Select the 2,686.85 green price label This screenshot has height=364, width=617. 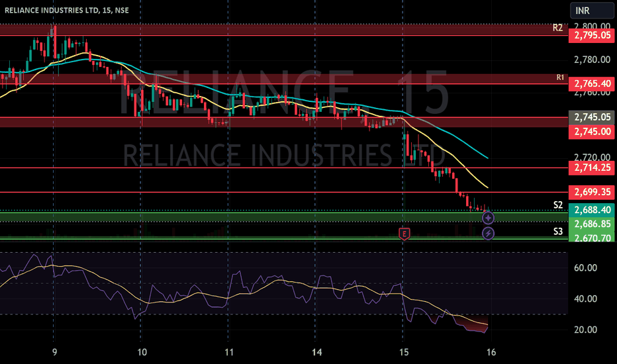coord(592,224)
